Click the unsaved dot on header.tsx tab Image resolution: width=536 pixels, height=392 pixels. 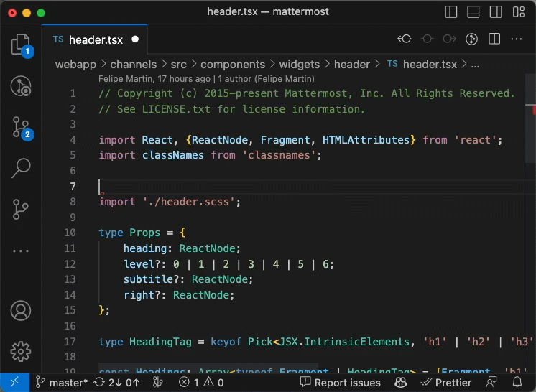(x=135, y=39)
